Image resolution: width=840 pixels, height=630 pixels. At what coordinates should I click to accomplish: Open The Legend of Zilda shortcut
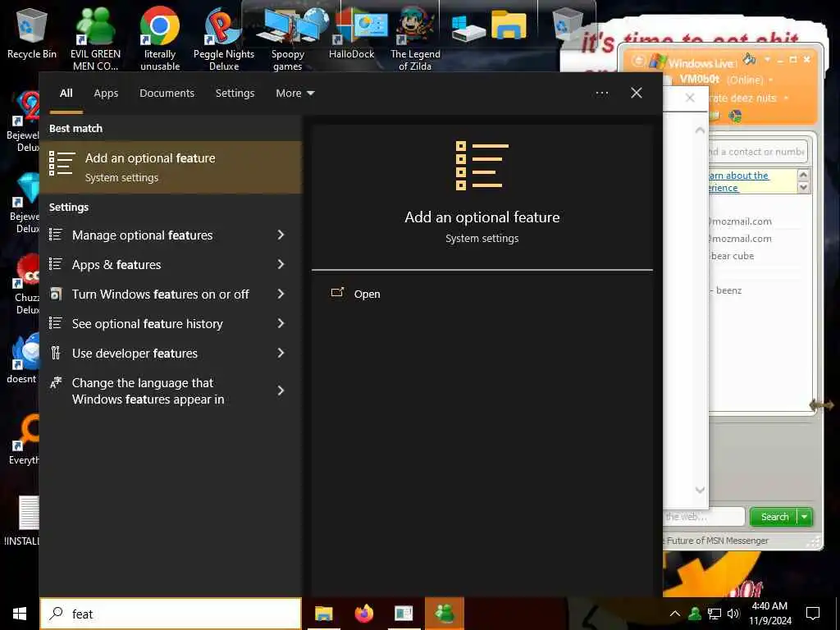click(415, 38)
